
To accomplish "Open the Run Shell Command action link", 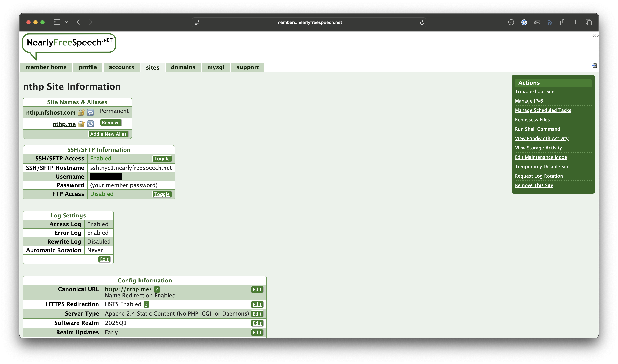I will tap(537, 129).
